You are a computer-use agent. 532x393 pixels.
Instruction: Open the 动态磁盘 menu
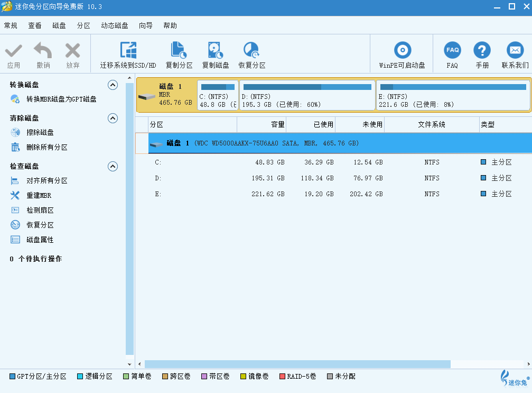pyautogui.click(x=115, y=25)
